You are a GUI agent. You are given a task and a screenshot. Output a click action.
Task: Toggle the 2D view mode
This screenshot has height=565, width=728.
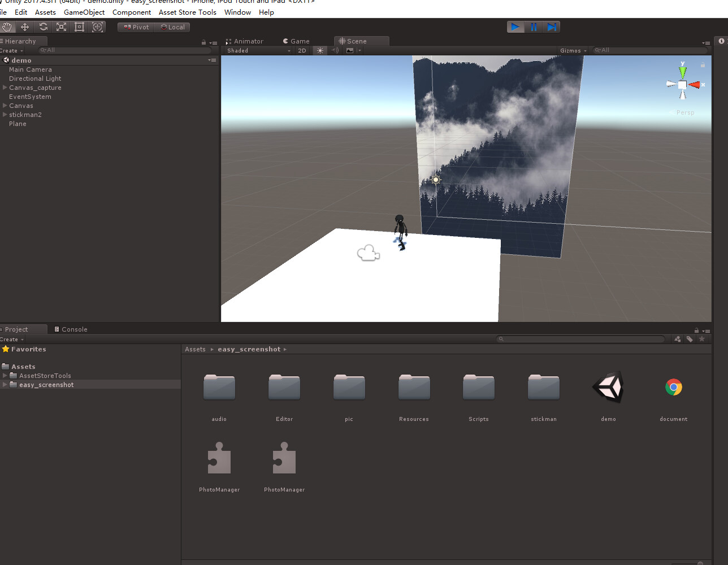click(302, 50)
